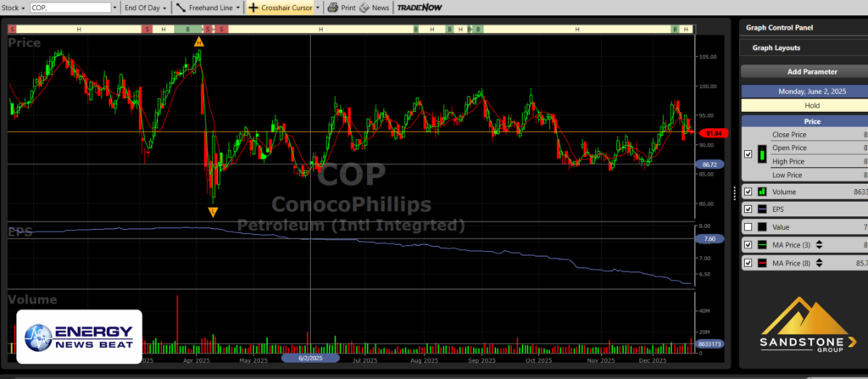Click the MA Price (3) green swatch
The height and width of the screenshot is (379, 868).
(762, 245)
